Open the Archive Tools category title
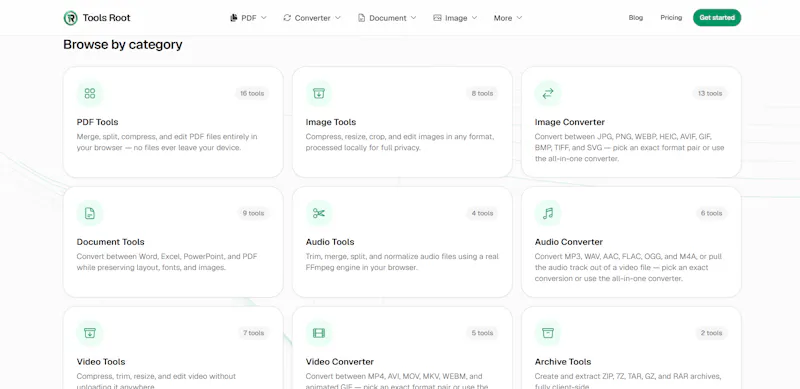 tap(563, 362)
